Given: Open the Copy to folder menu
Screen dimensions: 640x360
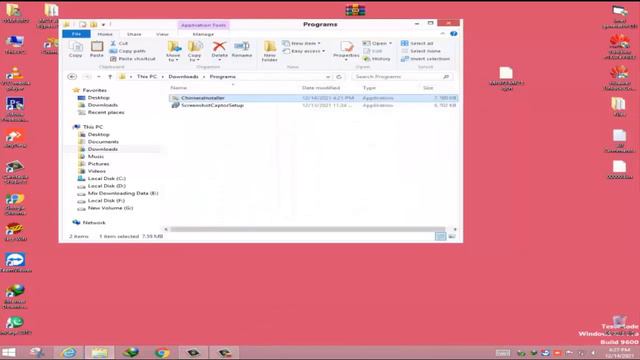Looking at the screenshot, I should [195, 51].
